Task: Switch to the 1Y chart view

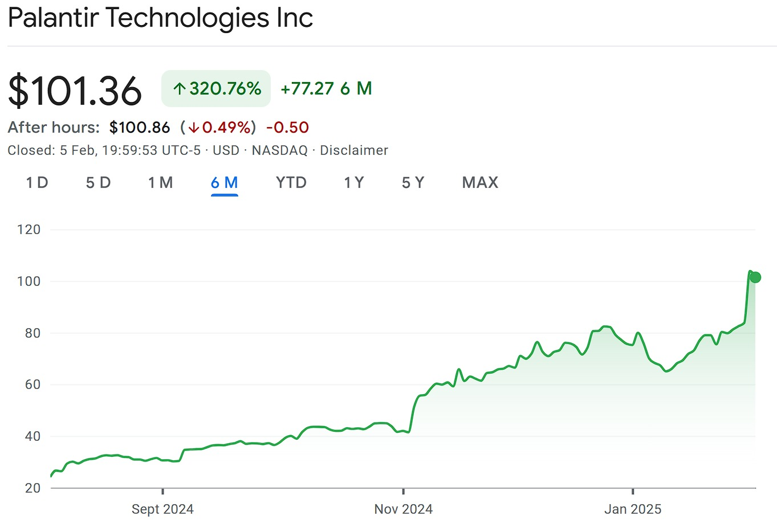Action: coord(353,183)
